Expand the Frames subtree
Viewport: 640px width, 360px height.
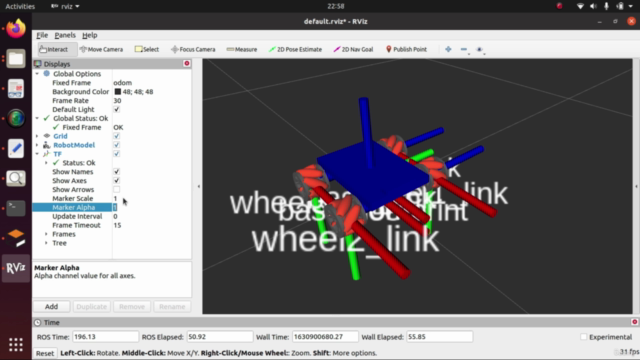(46, 234)
